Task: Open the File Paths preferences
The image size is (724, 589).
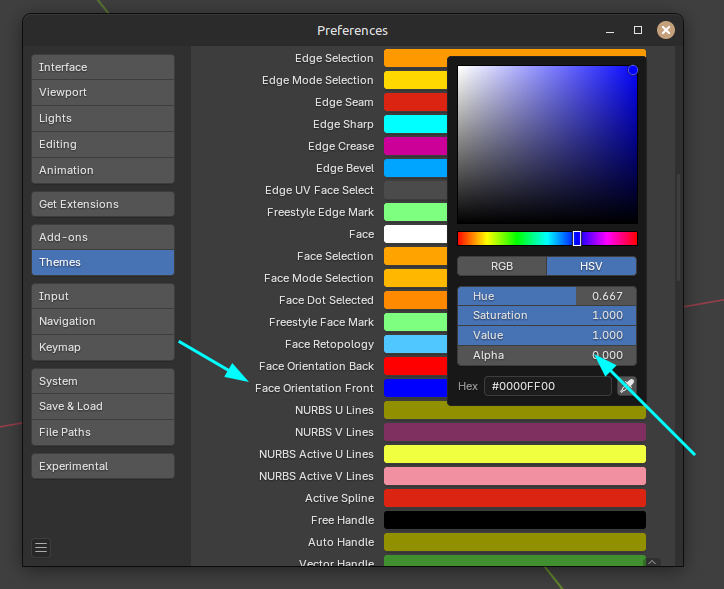Action: [x=103, y=432]
